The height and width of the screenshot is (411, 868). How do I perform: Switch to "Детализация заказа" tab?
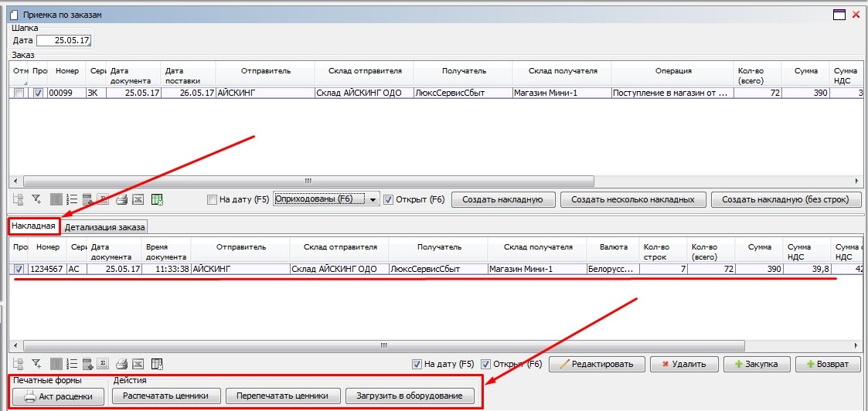pos(104,227)
